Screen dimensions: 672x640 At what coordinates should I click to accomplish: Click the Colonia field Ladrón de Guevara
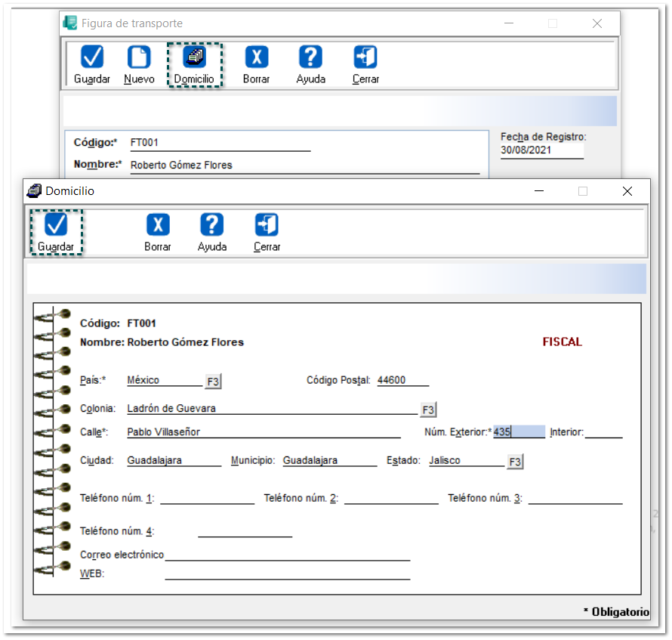272,408
